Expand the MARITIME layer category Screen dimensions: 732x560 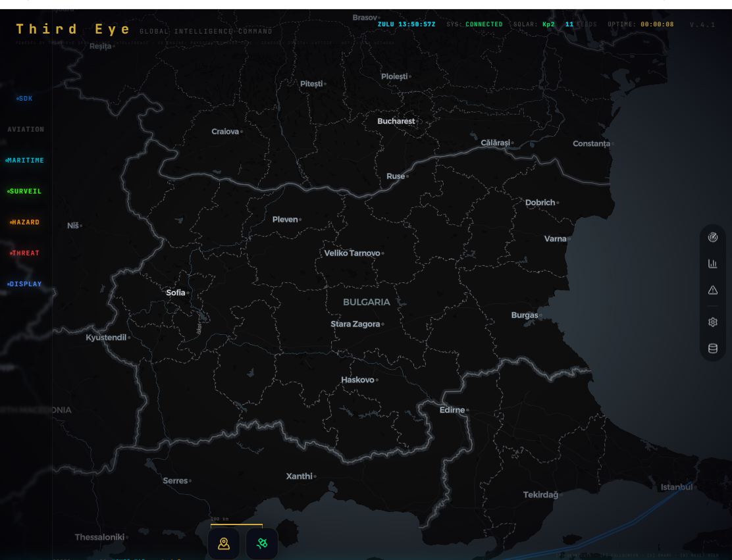coord(24,160)
